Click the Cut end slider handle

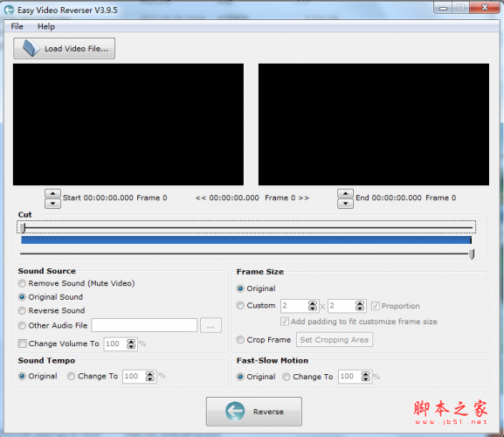pos(472,253)
